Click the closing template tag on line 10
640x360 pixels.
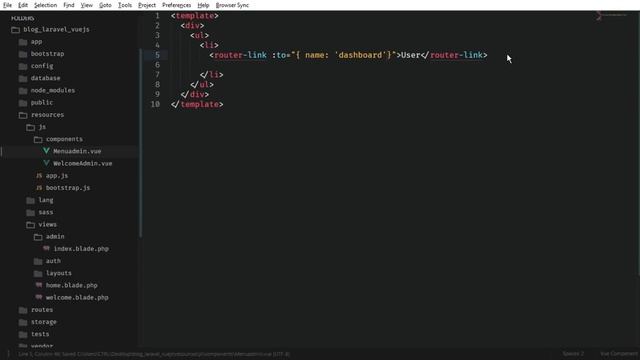[197, 104]
